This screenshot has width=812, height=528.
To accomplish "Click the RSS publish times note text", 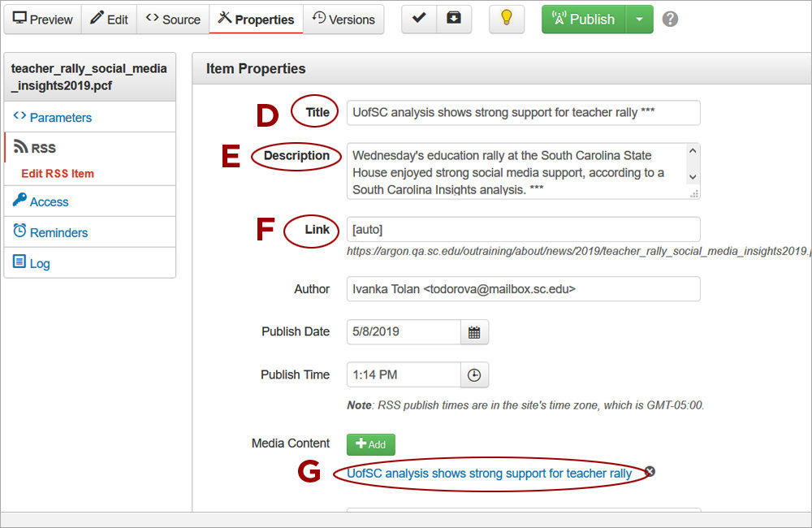I will click(x=525, y=405).
